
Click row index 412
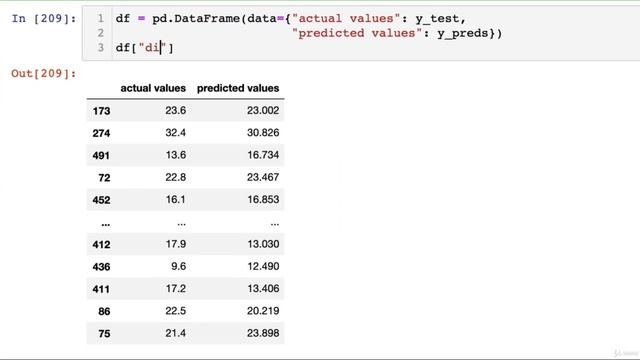tap(101, 244)
